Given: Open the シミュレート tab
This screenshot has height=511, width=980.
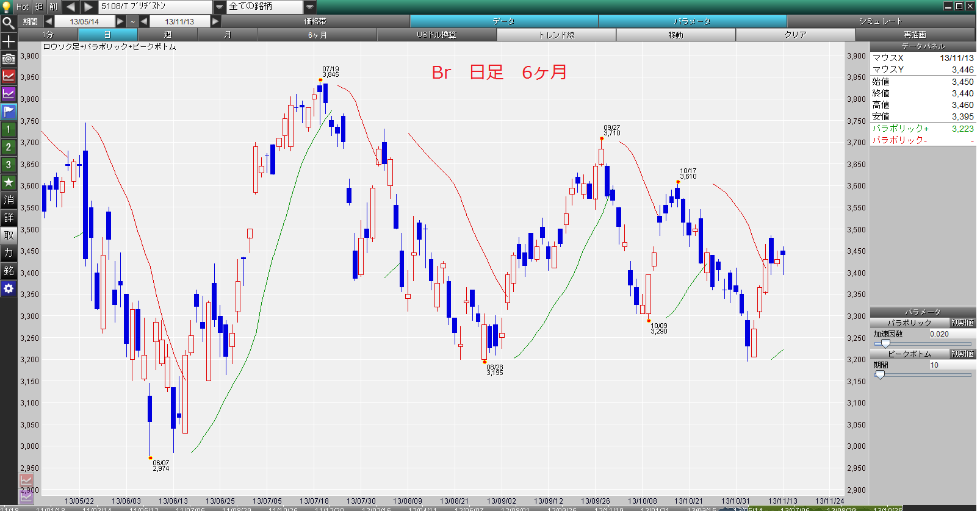Looking at the screenshot, I should [881, 21].
